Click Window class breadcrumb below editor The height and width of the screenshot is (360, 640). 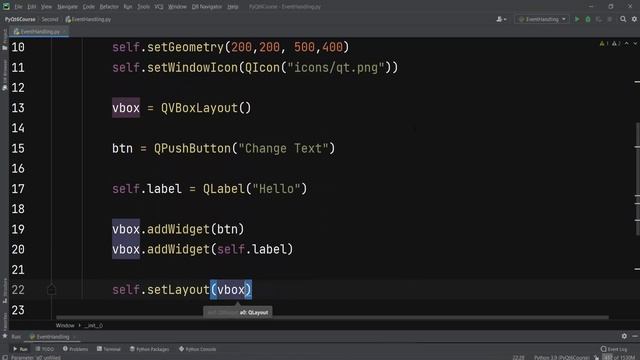[x=65, y=325]
